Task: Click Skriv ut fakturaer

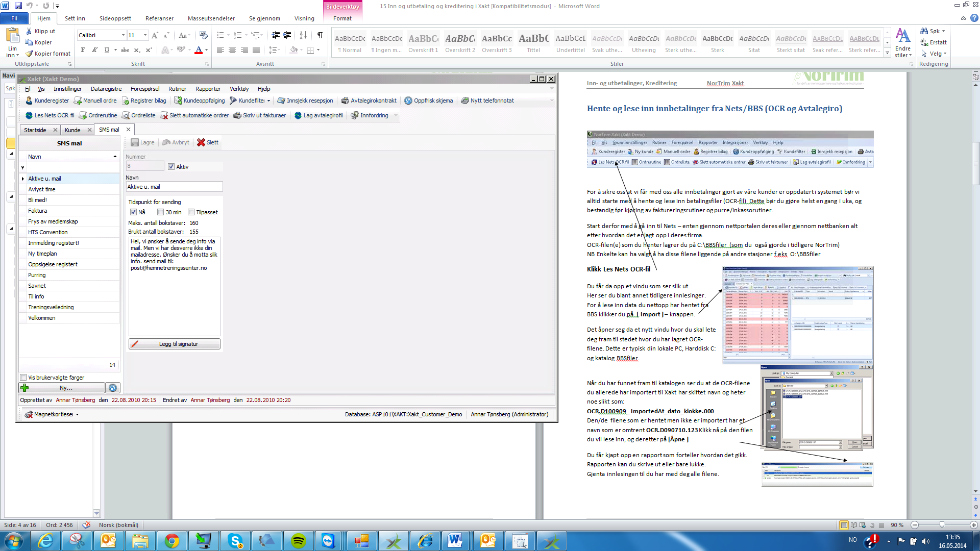Action: (x=259, y=115)
